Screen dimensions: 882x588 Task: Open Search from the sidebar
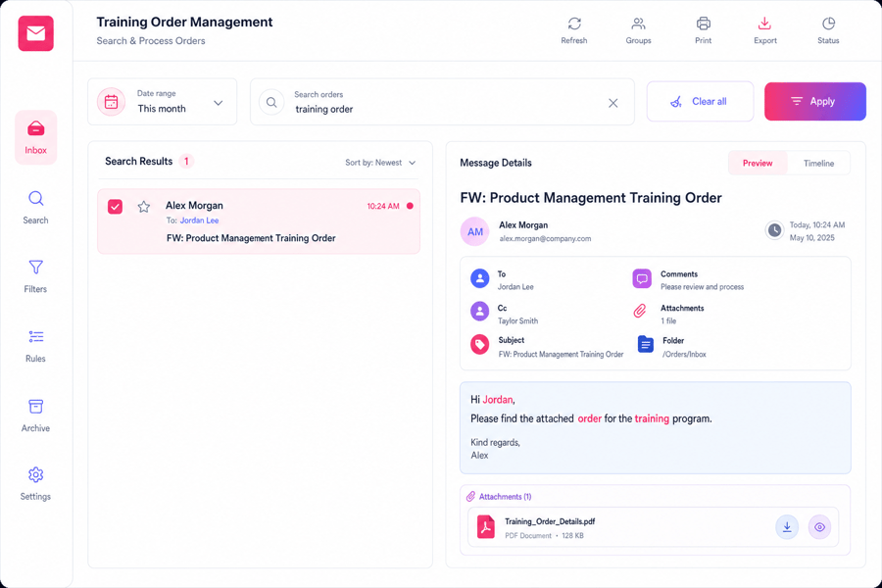tap(35, 207)
